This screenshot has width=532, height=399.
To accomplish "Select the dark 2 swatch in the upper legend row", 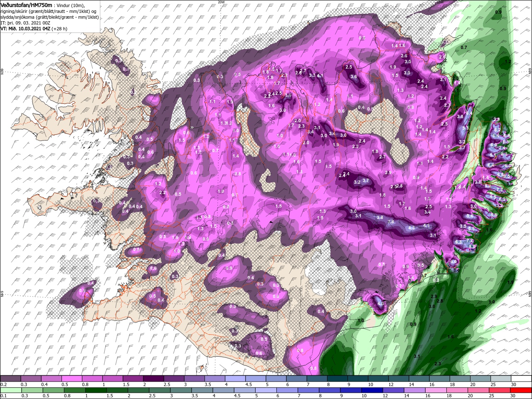I will coord(153,379).
